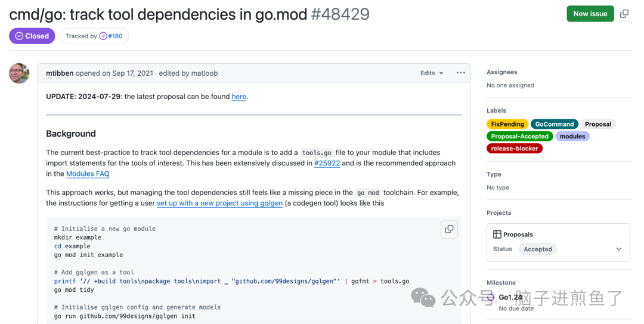The width and height of the screenshot is (644, 324).
Task: Open tracked-by issue #180
Action: coord(115,36)
